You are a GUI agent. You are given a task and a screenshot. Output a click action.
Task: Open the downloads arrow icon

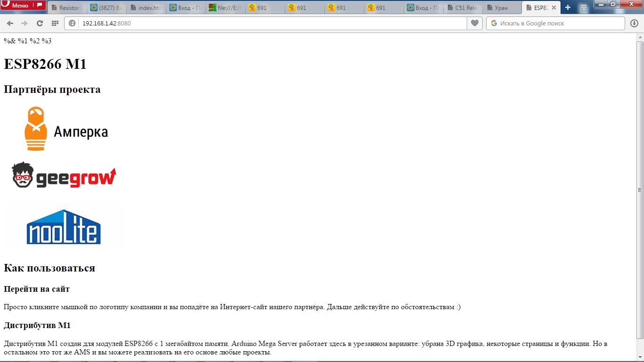coord(634,23)
